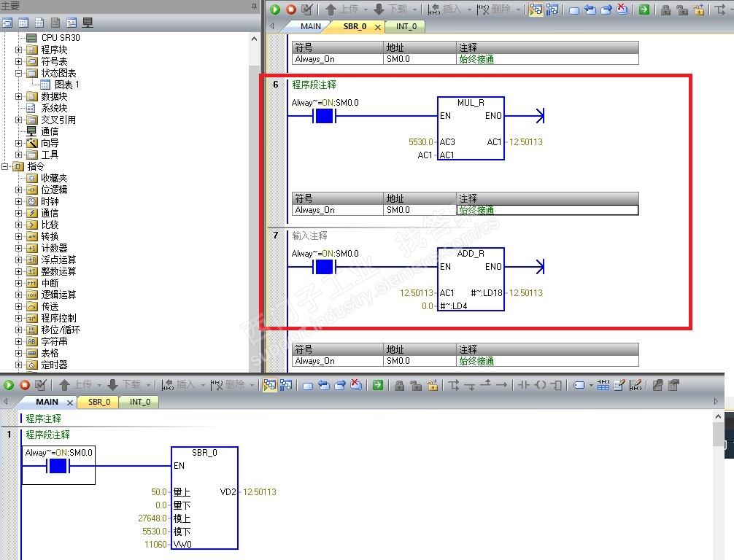Click clear bookmarks icon with red X in SBR_0 toolbar
This screenshot has height=560, width=734.
click(622, 9)
